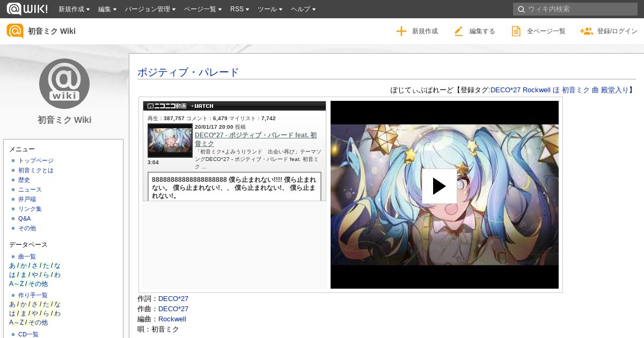Image resolution: width=644 pixels, height=338 pixels.
Task: Play the ポジティブ・パレード video
Action: pyautogui.click(x=439, y=186)
